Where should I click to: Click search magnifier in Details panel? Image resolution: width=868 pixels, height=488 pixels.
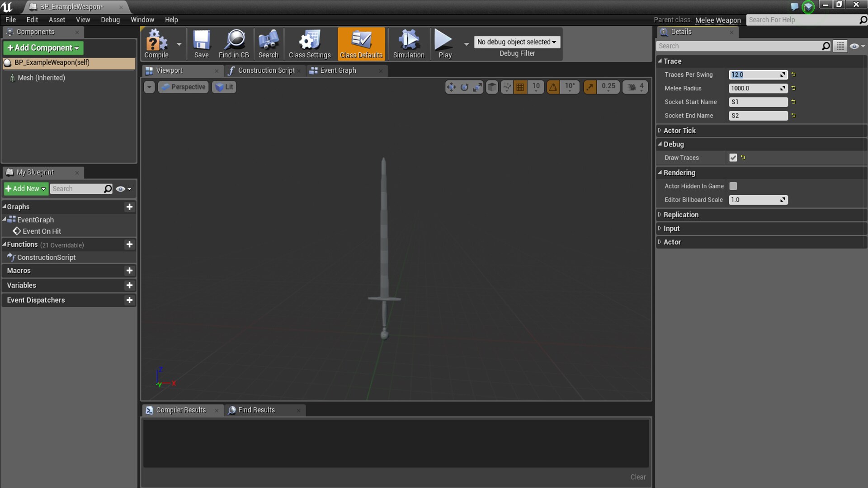click(x=826, y=46)
